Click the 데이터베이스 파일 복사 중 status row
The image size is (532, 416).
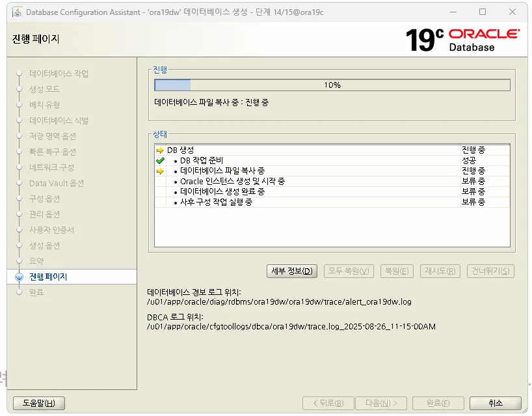coord(332,171)
